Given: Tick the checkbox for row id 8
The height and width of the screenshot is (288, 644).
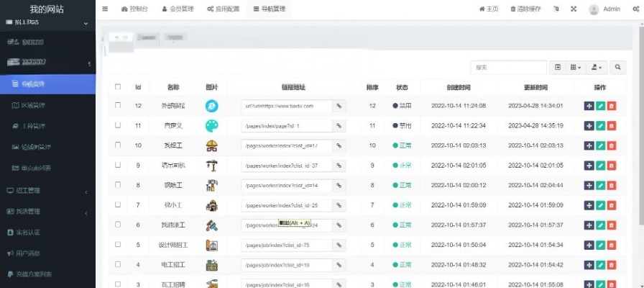Looking at the screenshot, I should pyautogui.click(x=118, y=185).
